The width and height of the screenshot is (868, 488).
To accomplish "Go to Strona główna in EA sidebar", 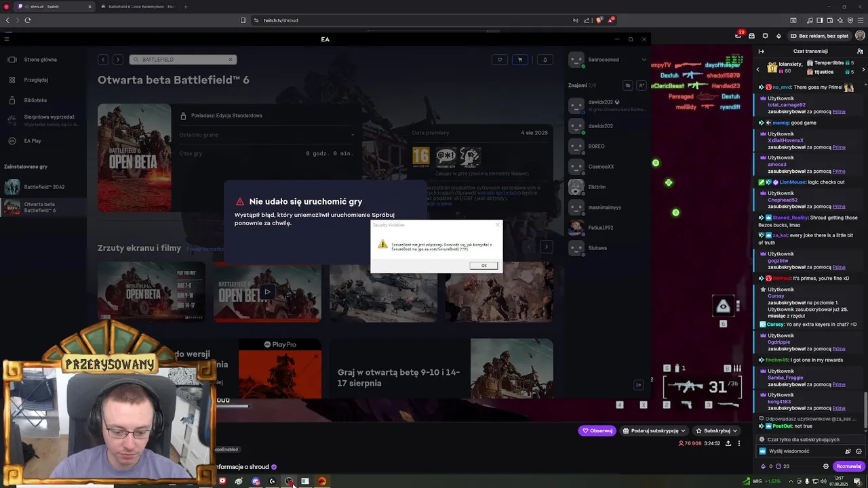I will coord(43,60).
